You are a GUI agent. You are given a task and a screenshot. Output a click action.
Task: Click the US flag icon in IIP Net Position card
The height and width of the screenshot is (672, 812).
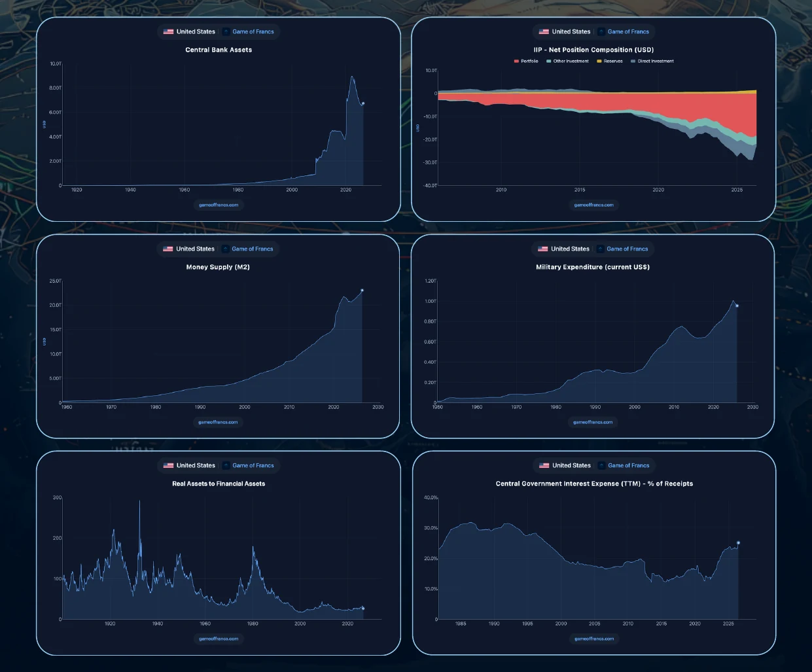click(544, 31)
